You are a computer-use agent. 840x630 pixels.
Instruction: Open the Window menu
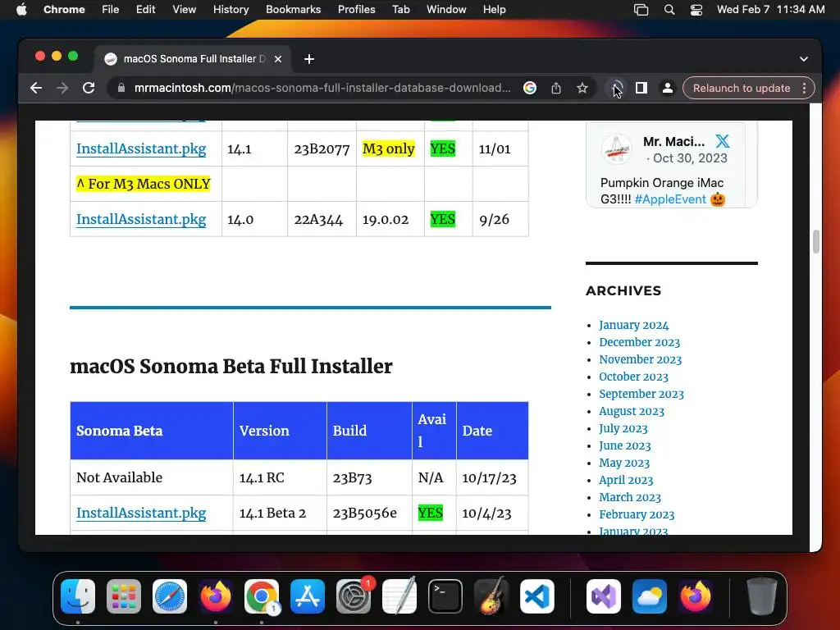[x=446, y=10]
